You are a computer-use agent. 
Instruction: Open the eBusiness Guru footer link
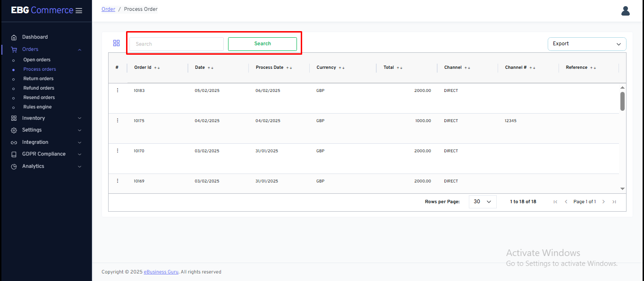(161, 272)
